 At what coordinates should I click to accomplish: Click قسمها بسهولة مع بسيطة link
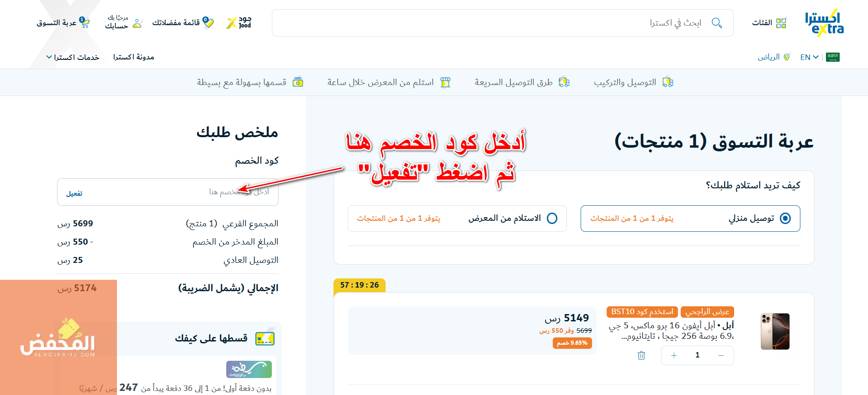tap(242, 82)
